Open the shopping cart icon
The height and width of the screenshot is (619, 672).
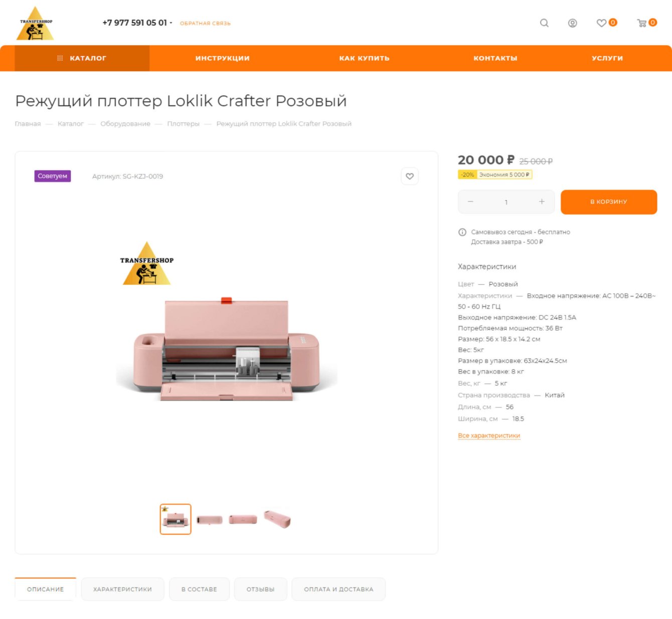[641, 23]
